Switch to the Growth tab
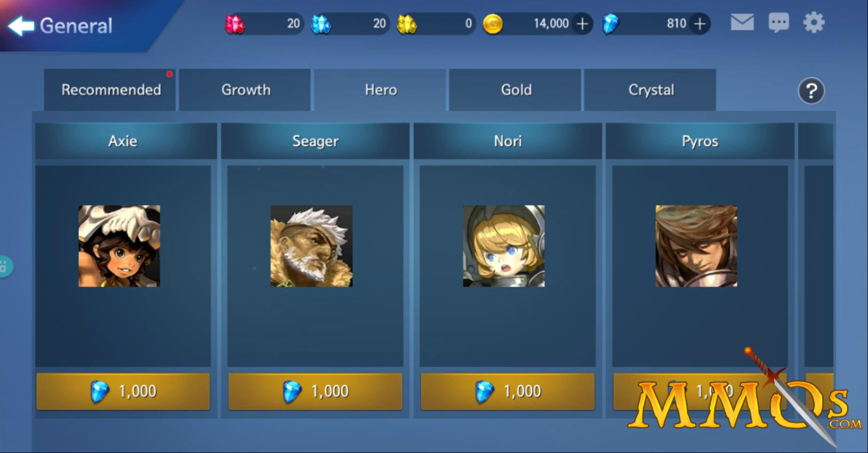The image size is (868, 453). click(245, 90)
